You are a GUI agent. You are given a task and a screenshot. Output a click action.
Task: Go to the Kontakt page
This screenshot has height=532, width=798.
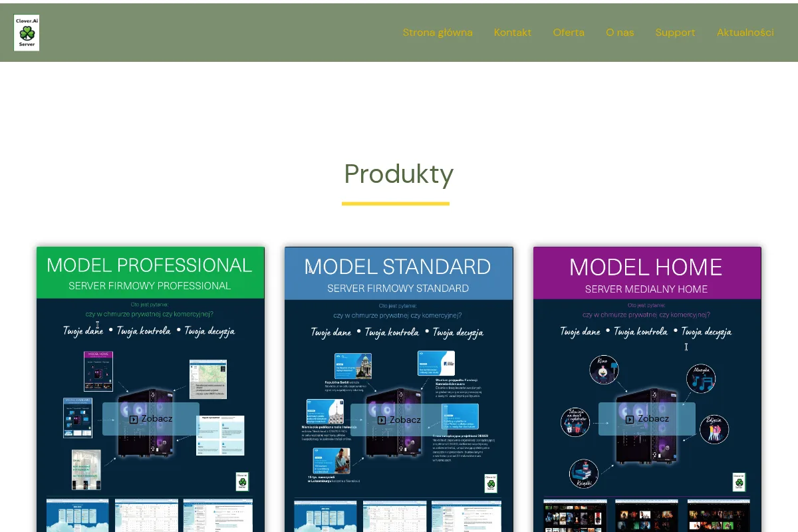(x=513, y=33)
